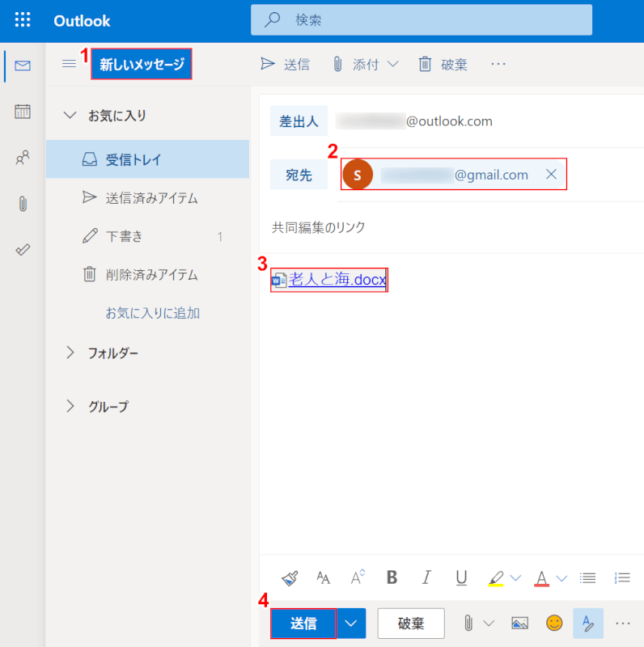
Task: Open the To Do checkmark icon
Action: (23, 250)
